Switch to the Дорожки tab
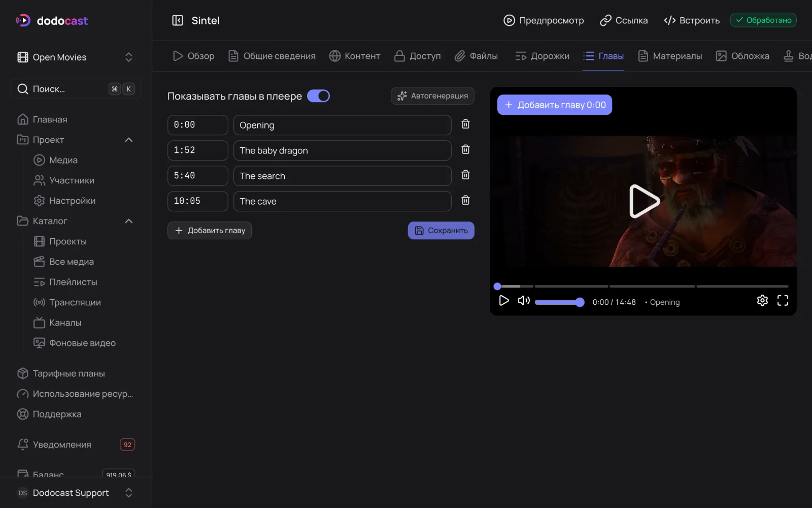The height and width of the screenshot is (508, 812). (542, 56)
